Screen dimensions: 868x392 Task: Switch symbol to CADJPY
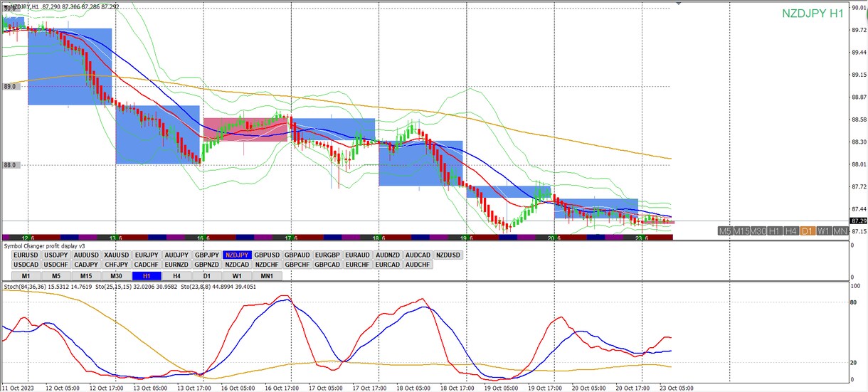(x=86, y=265)
